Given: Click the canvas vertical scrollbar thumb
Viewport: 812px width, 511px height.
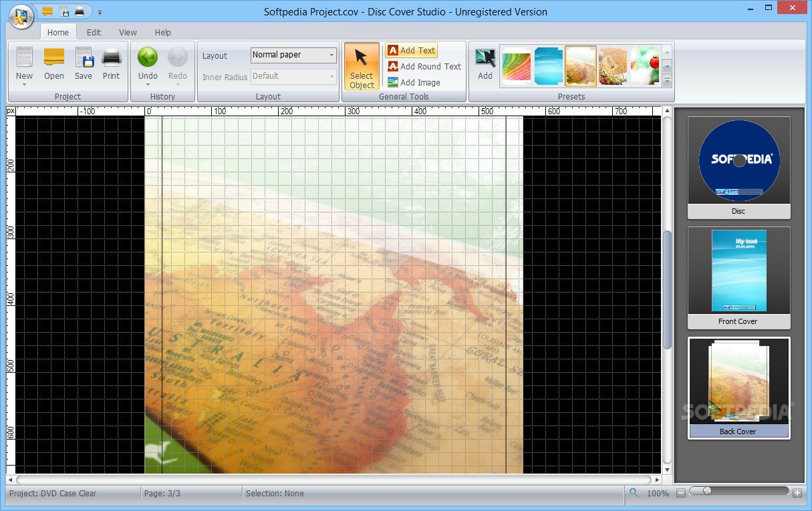Looking at the screenshot, I should coord(667,289).
